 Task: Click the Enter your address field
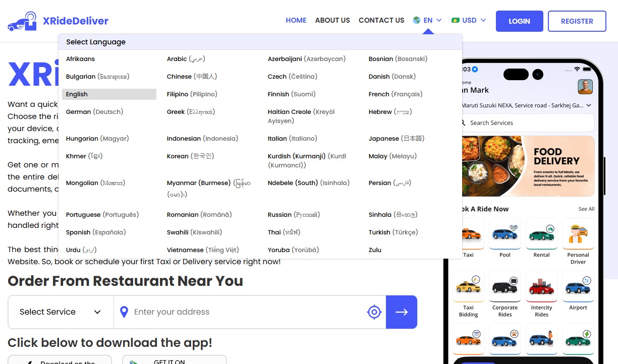(247, 312)
